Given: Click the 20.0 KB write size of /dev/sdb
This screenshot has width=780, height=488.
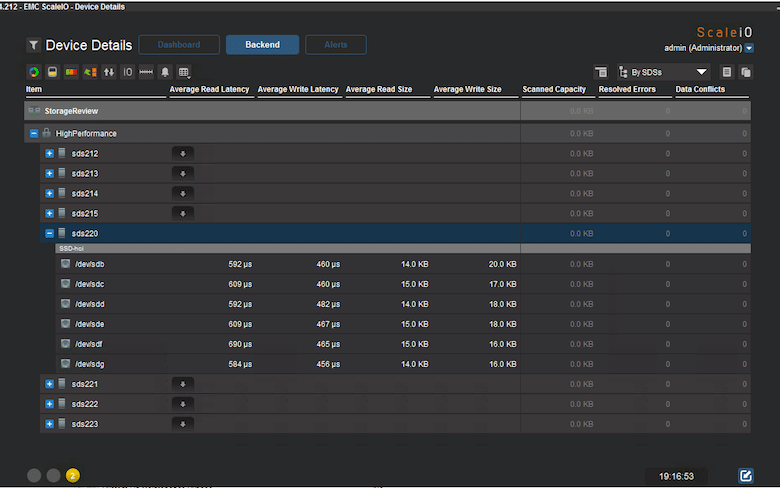Looking at the screenshot, I should click(502, 264).
